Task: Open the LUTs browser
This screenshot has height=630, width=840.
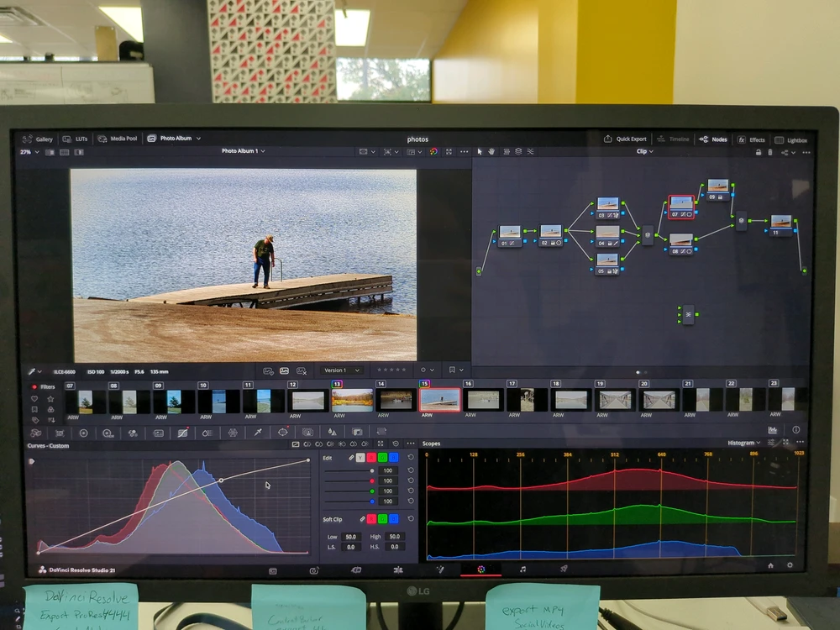Action: [75, 139]
